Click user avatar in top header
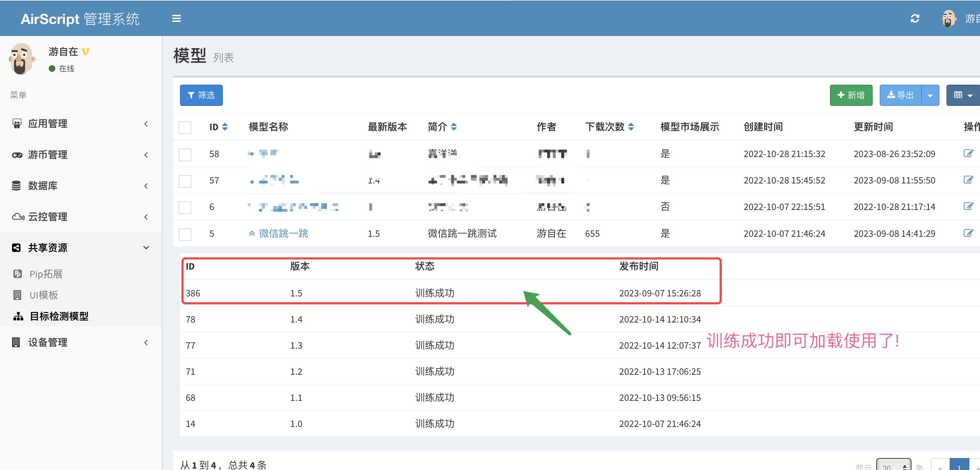The width and height of the screenshot is (980, 470). point(949,19)
